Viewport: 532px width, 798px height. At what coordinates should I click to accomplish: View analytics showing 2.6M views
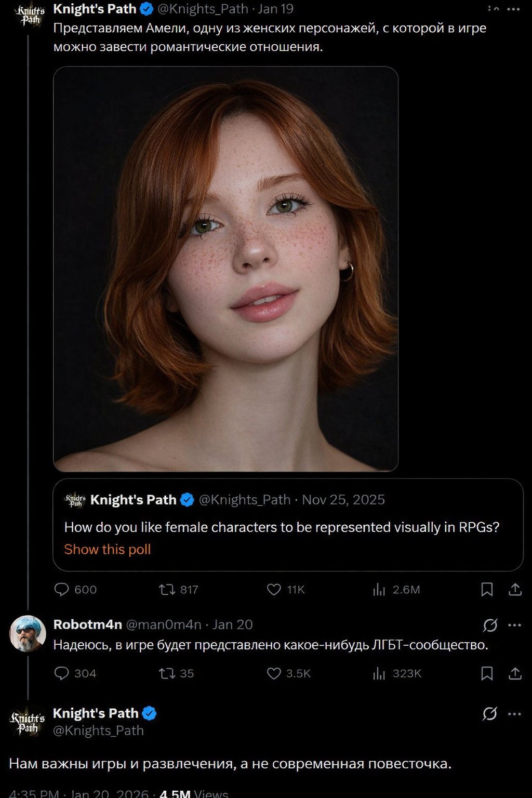point(379,589)
